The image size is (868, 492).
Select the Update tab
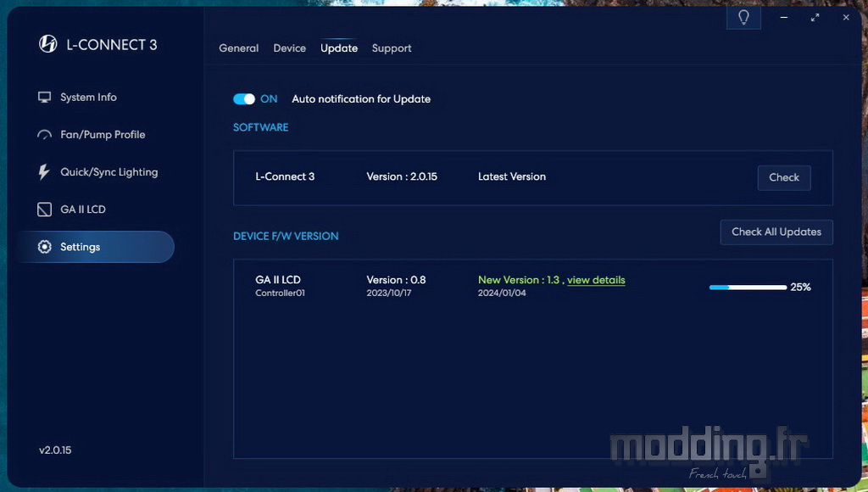(339, 48)
